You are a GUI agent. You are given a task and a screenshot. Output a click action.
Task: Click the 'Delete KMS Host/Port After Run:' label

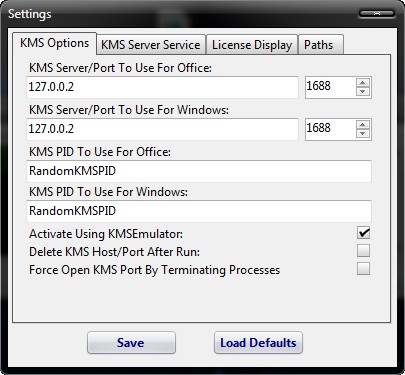pos(114,252)
